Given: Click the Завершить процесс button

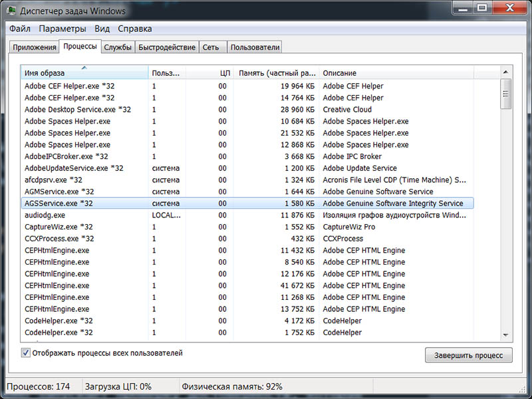Looking at the screenshot, I should tap(469, 355).
